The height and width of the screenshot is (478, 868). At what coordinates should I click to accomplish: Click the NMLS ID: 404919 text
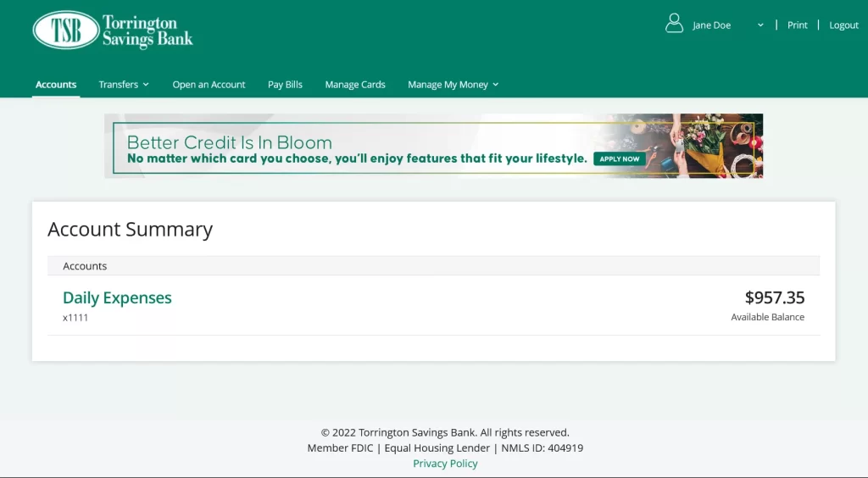point(542,448)
